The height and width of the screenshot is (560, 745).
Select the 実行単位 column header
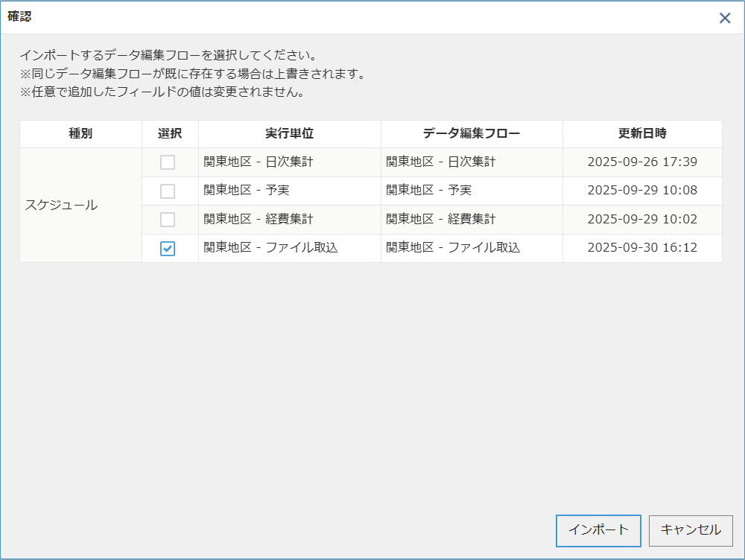pos(289,134)
